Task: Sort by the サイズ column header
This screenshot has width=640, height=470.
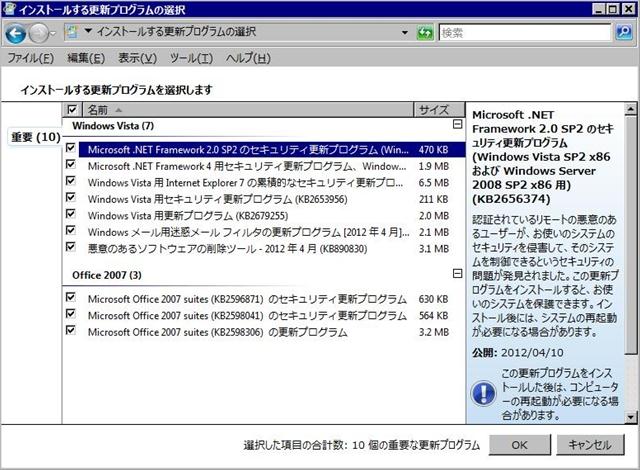Action: (439, 110)
